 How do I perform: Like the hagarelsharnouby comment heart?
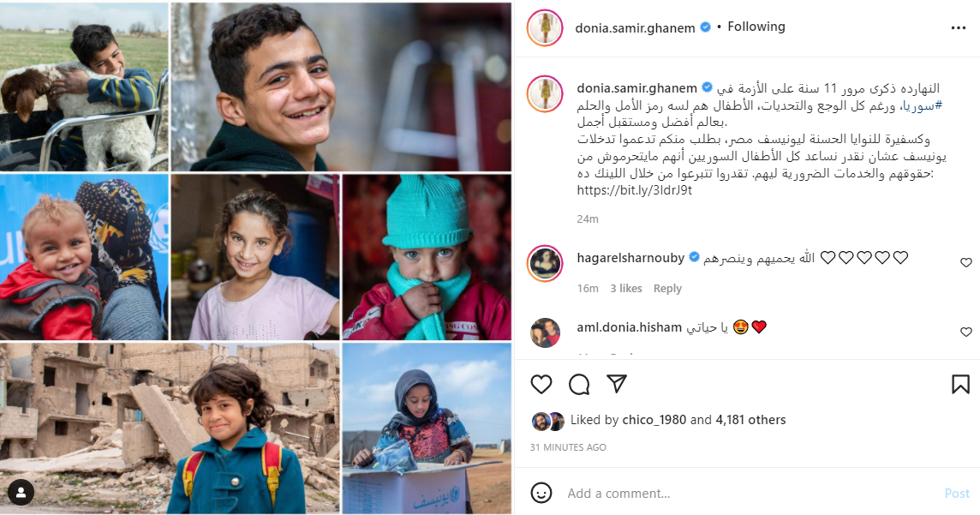(965, 262)
